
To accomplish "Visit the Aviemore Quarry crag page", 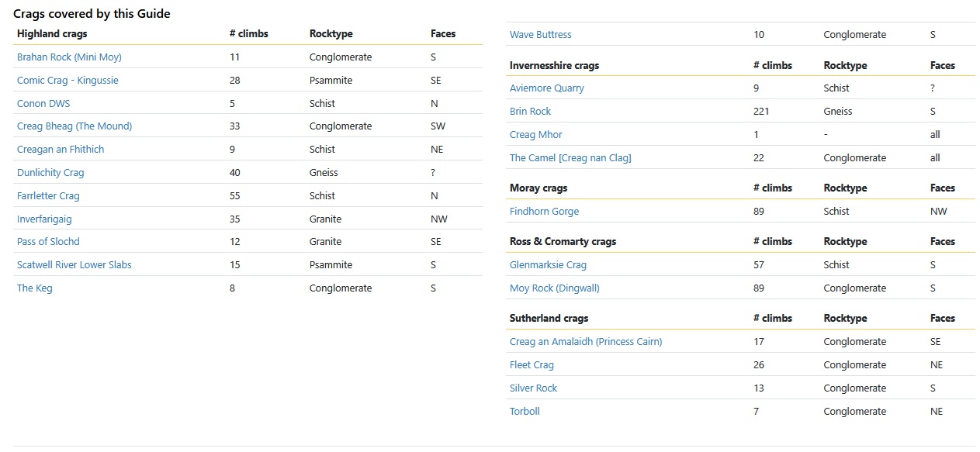I will [x=547, y=88].
